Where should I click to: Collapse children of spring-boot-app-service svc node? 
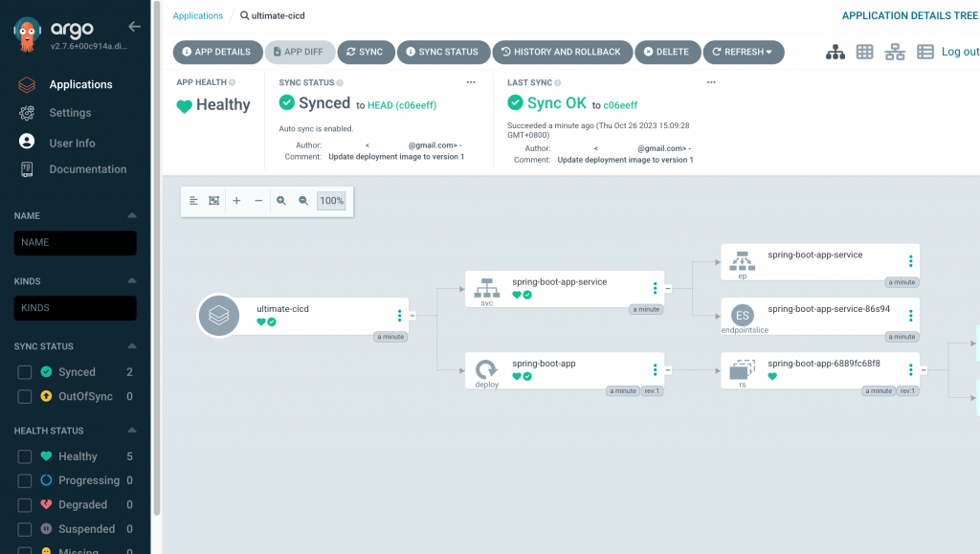click(x=668, y=289)
